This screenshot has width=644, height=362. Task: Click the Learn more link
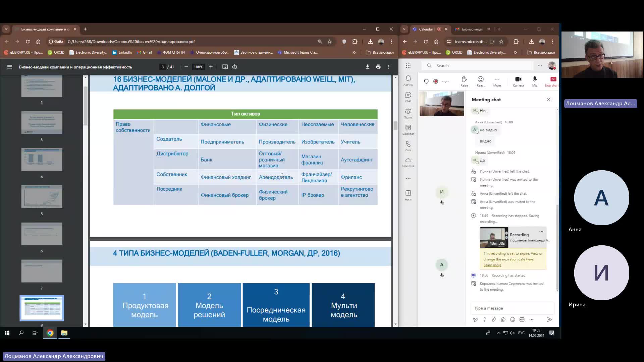(x=492, y=265)
